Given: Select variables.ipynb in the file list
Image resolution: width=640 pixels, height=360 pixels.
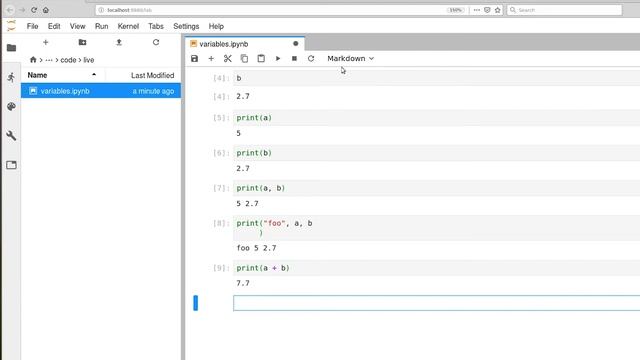Looking at the screenshot, I should pyautogui.click(x=101, y=91).
